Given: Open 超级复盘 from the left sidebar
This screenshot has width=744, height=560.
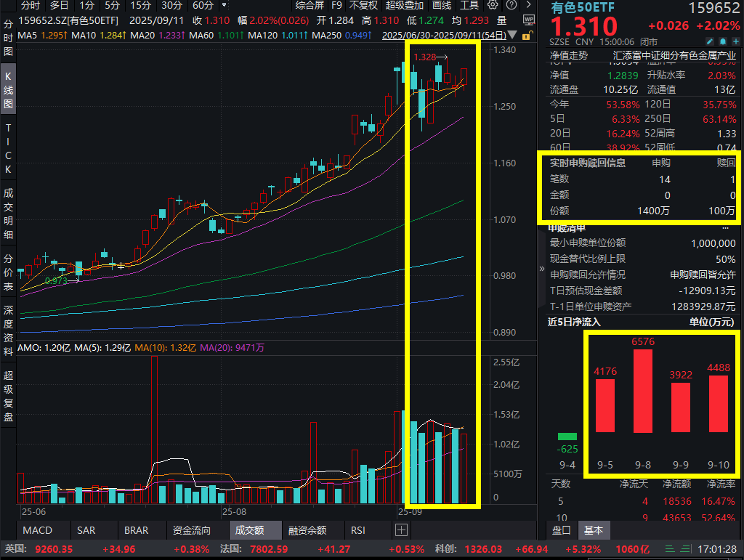Looking at the screenshot, I should (8, 396).
